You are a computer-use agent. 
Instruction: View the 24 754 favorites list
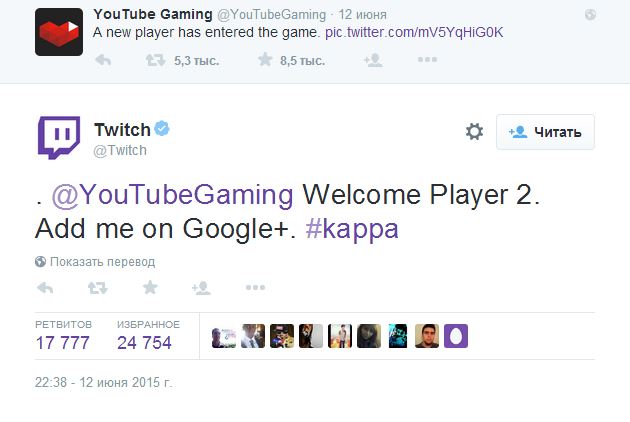[x=146, y=343]
